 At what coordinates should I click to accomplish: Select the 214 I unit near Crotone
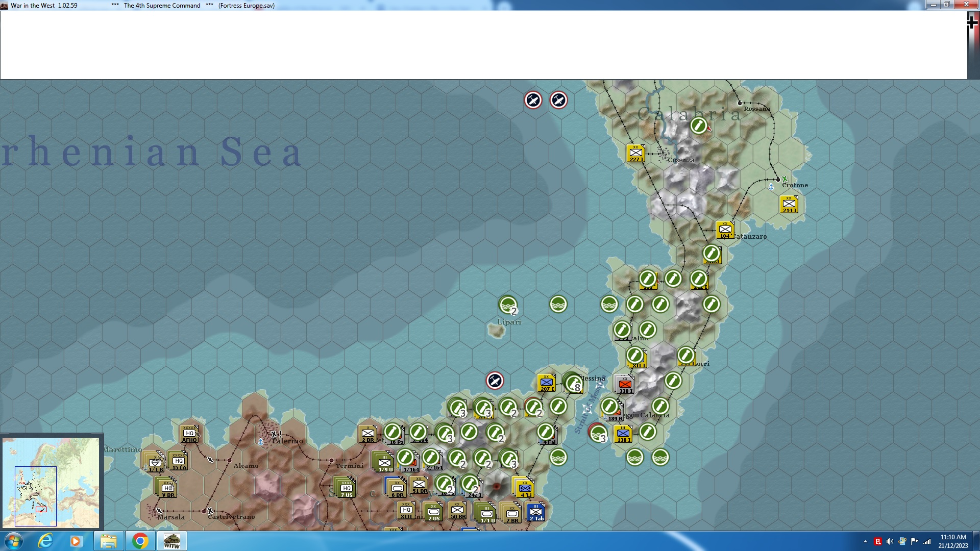click(x=789, y=204)
